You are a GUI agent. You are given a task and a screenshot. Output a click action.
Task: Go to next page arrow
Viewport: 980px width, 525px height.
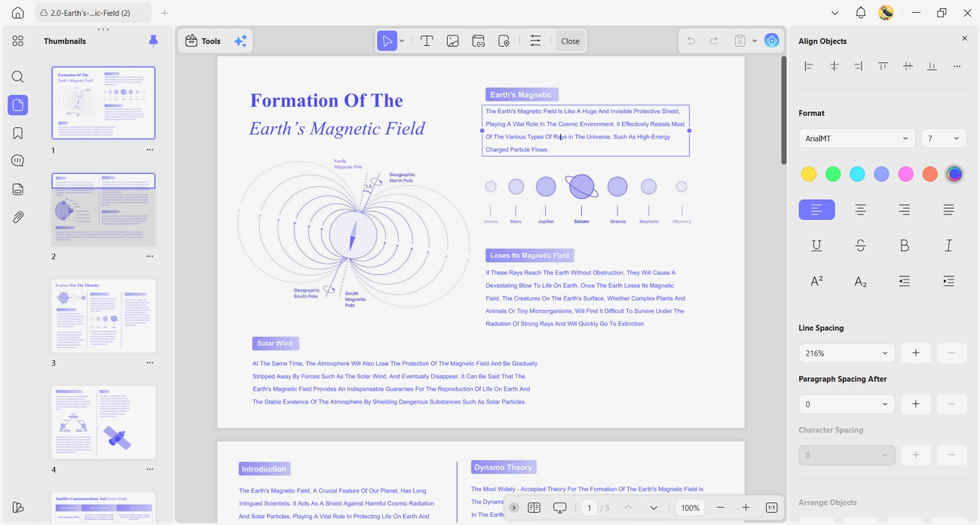point(654,508)
